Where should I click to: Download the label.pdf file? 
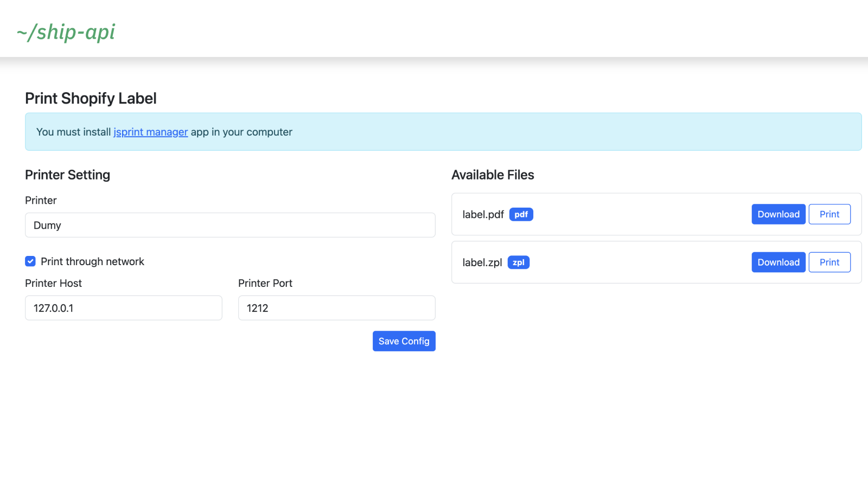pos(778,214)
